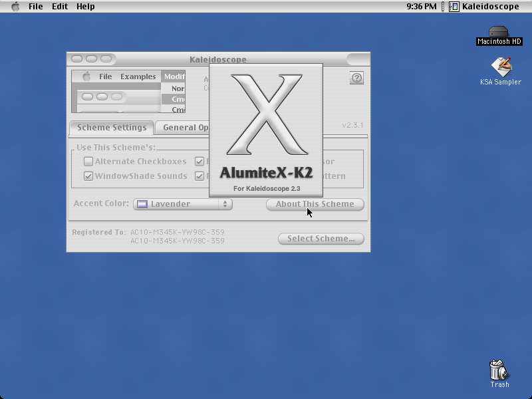Open the File menu
Screen dimensions: 532x399
[36, 7]
